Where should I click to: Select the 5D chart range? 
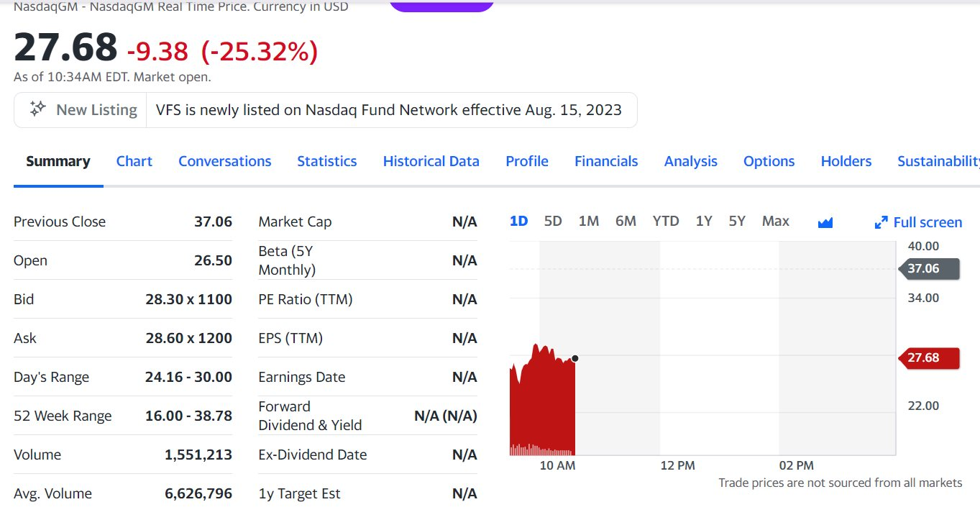click(x=553, y=222)
